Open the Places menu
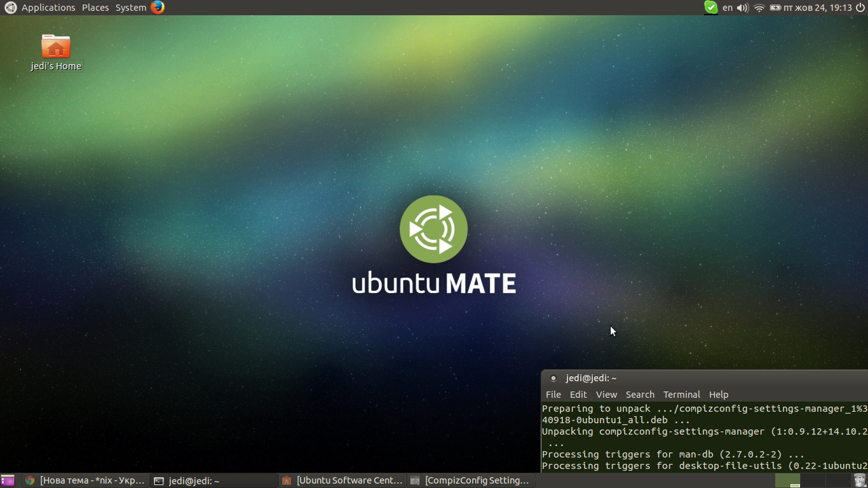Image resolution: width=868 pixels, height=488 pixels. tap(95, 8)
